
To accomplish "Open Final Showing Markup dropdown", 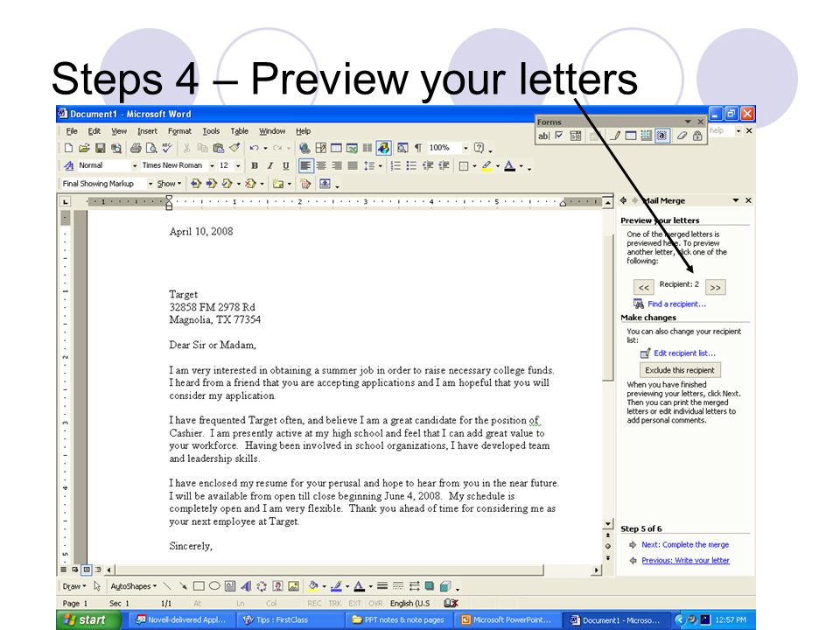I will tap(150, 184).
